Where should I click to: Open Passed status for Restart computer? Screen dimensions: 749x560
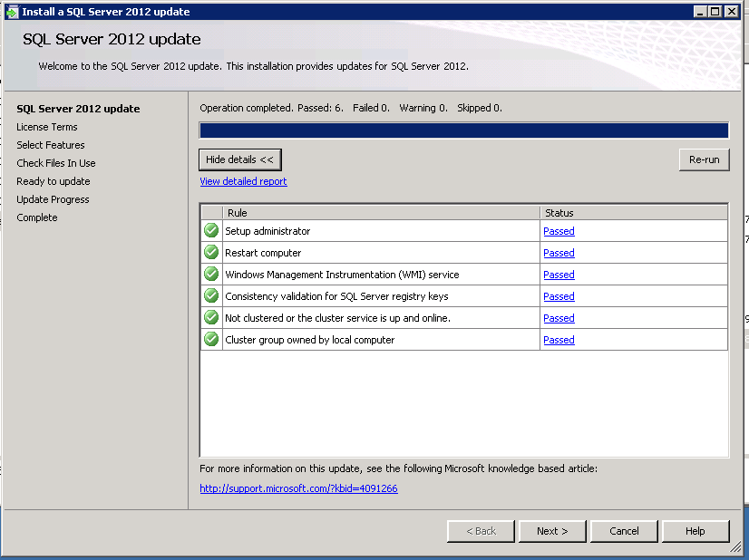[559, 253]
